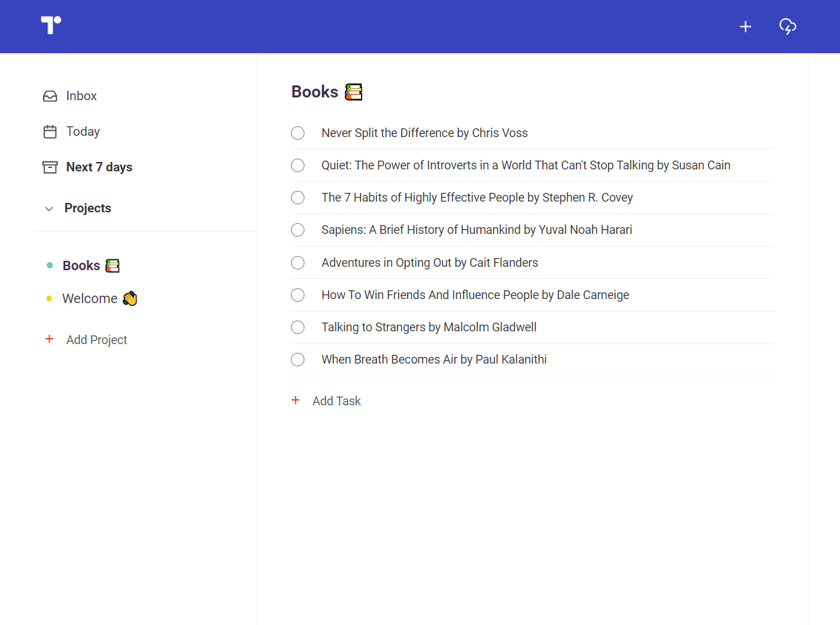Tick the Sapiens task circle

point(298,230)
